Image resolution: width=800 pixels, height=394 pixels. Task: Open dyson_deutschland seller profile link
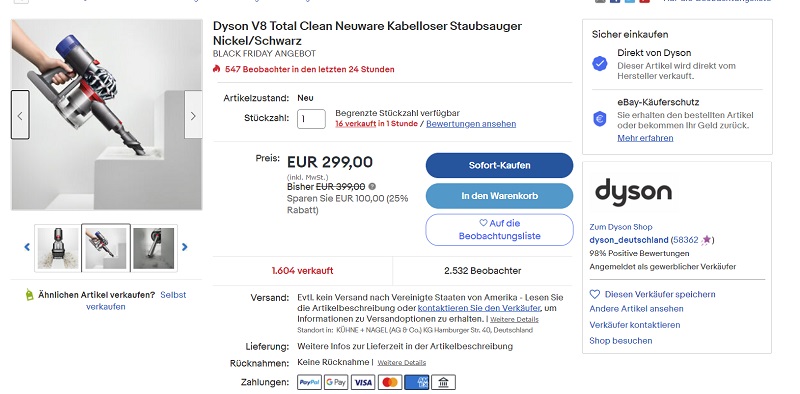629,240
